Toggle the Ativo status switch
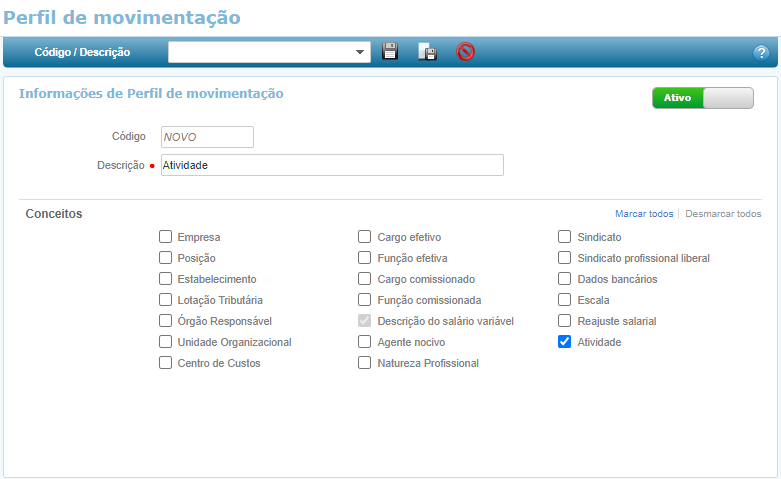The image size is (781, 479). coord(702,98)
